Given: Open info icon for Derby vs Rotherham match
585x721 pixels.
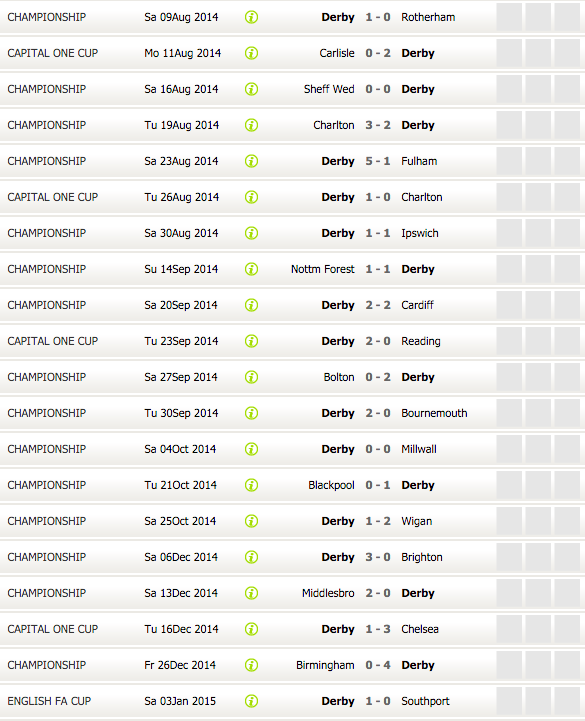Looking at the screenshot, I should pos(251,17).
